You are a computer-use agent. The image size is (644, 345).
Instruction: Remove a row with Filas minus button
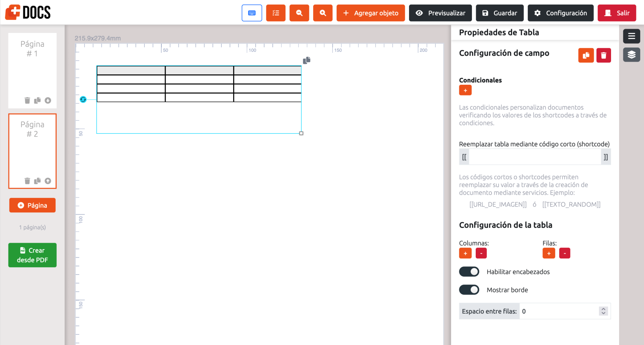click(565, 253)
